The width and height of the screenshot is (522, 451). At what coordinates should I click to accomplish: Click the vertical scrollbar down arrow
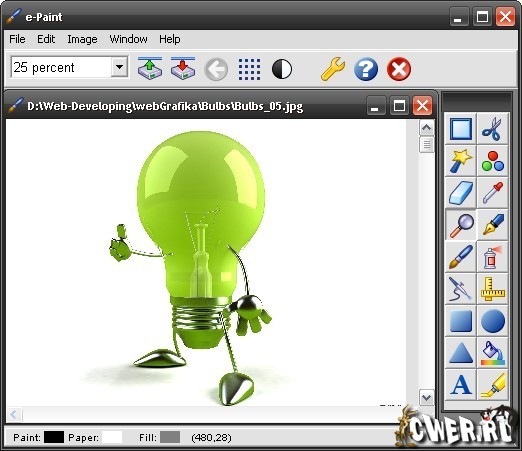coord(427,397)
